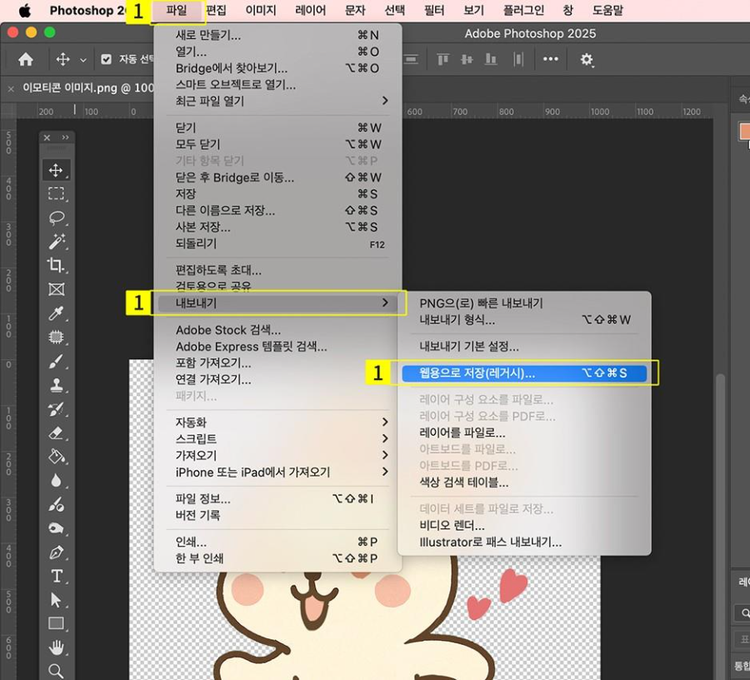This screenshot has width=750, height=680.
Task: Select the Frame tool
Action: (x=56, y=289)
